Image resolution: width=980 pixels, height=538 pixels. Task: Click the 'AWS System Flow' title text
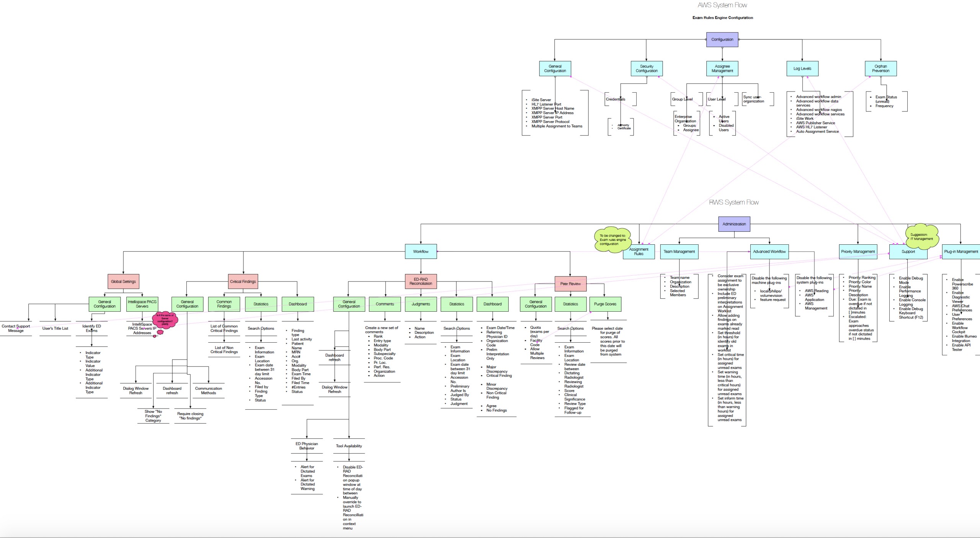tap(722, 5)
